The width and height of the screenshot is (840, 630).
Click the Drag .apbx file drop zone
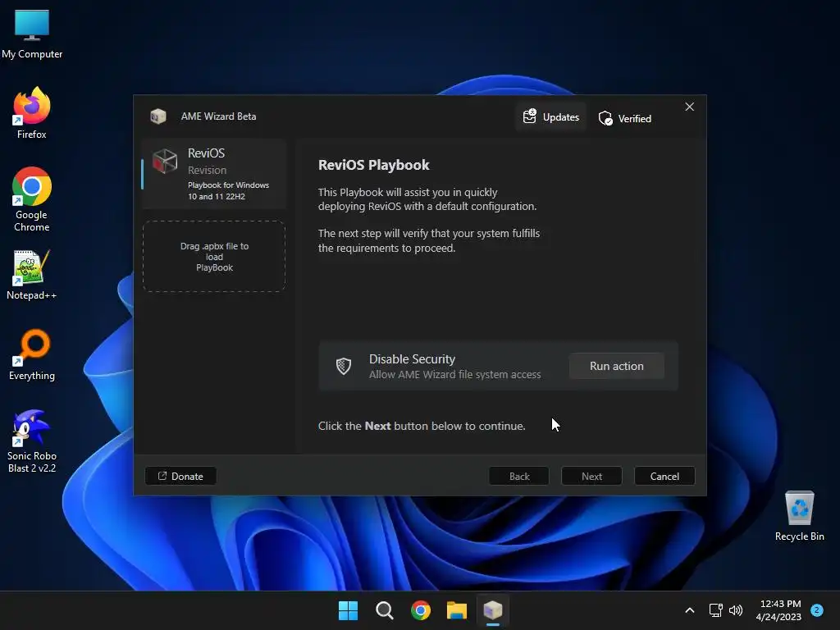[214, 257]
